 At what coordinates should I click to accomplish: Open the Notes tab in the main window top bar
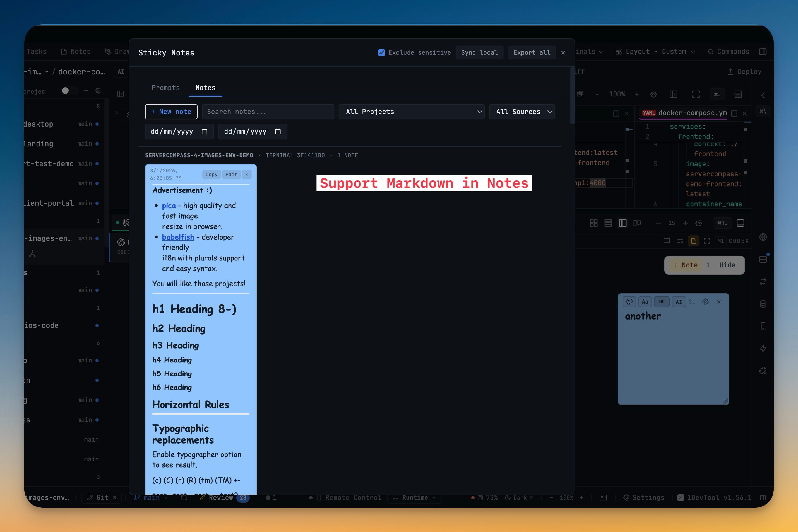(x=76, y=52)
